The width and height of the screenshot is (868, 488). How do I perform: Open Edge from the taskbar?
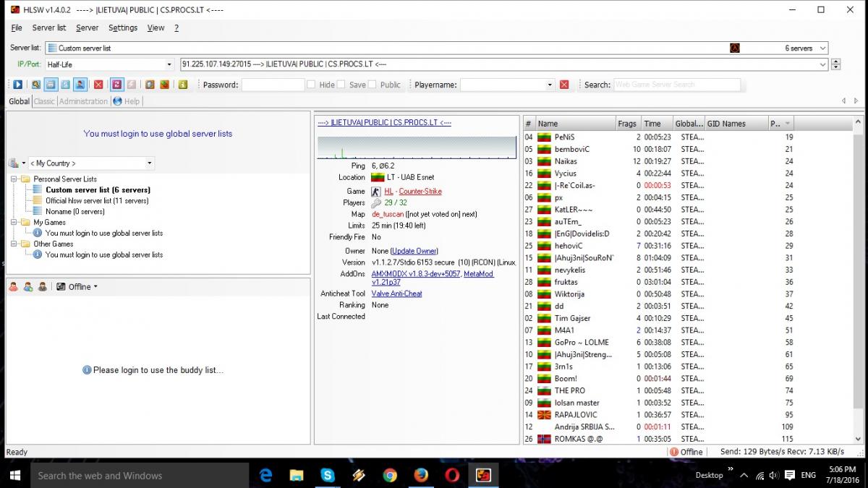(x=266, y=475)
